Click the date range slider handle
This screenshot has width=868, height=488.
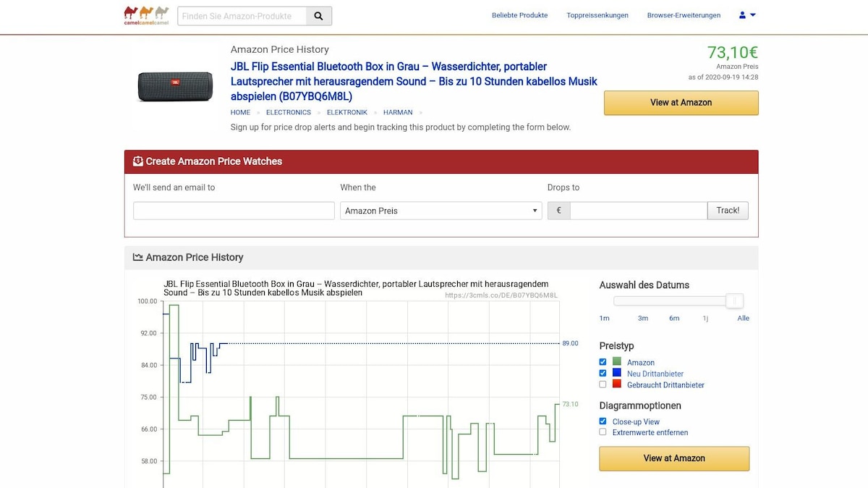coord(734,301)
